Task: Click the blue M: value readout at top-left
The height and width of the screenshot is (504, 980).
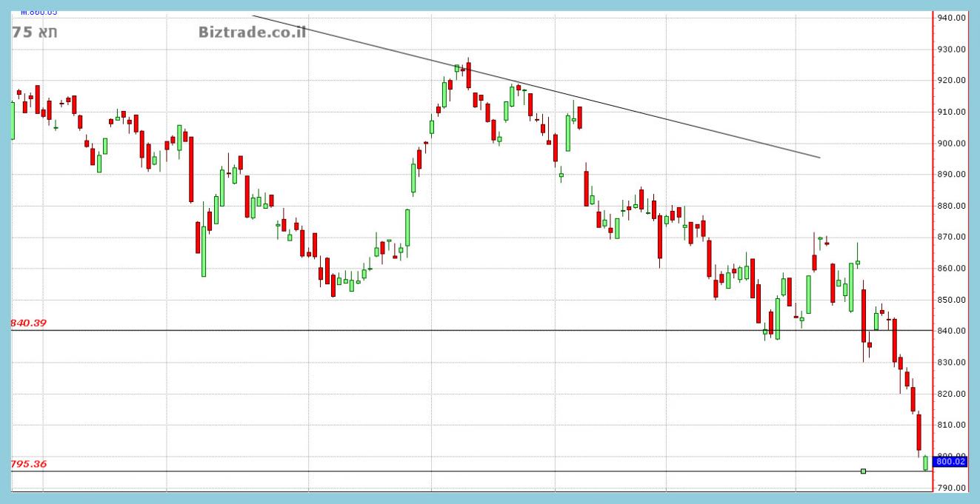Action: click(39, 12)
